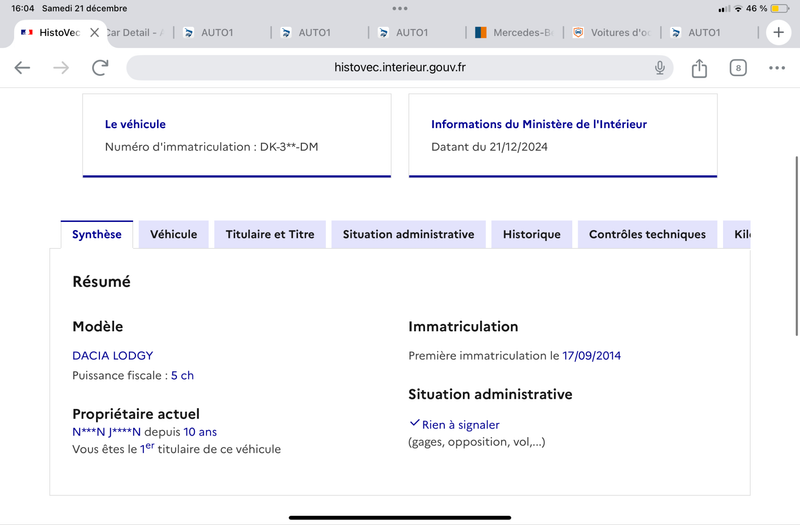Close the HistoVec tab
This screenshot has width=800, height=525.
coord(94,33)
